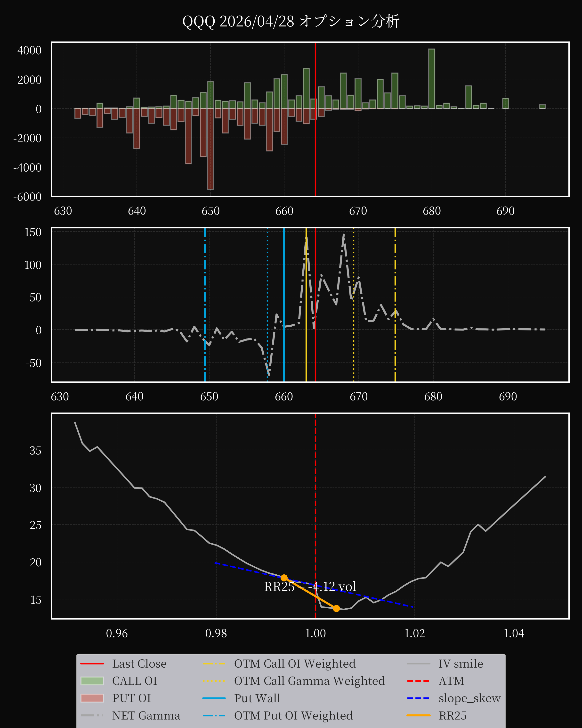Click the chart title QQQ 2026/04/28 オプション分析
The width and height of the screenshot is (582, 728).
point(291,21)
